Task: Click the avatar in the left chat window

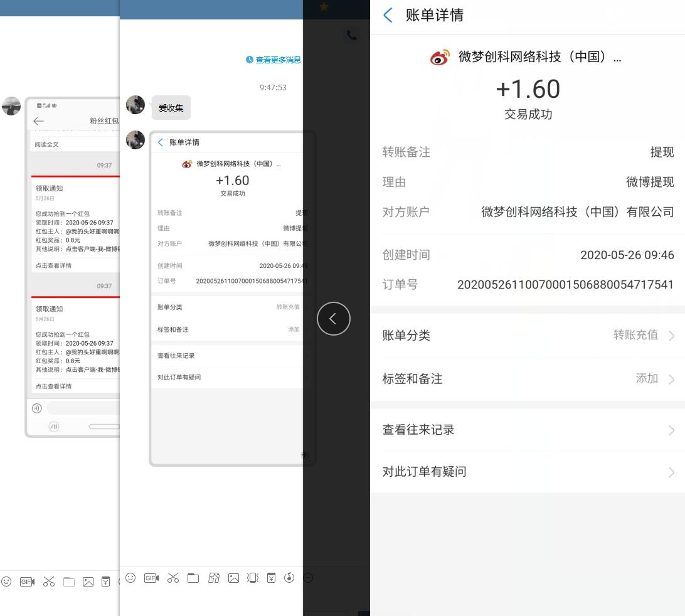Action: pyautogui.click(x=11, y=106)
